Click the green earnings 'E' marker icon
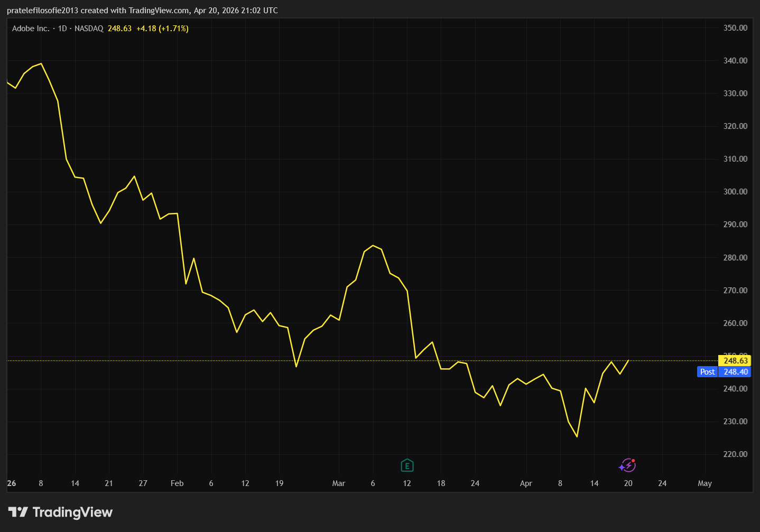The width and height of the screenshot is (760, 532). (406, 465)
